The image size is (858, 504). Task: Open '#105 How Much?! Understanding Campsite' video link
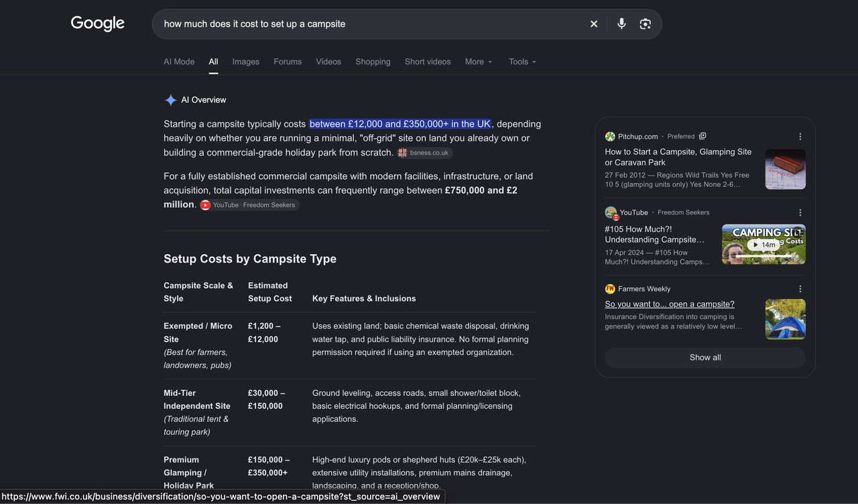point(655,234)
